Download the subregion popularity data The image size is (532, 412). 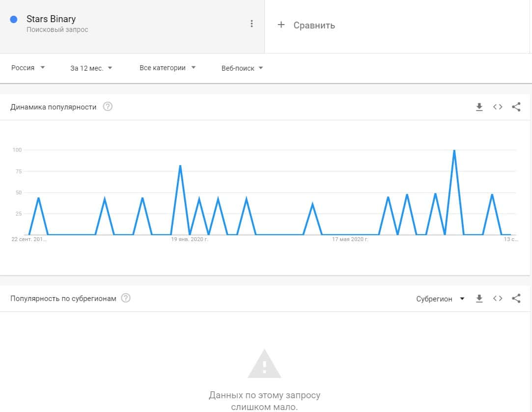pyautogui.click(x=479, y=299)
